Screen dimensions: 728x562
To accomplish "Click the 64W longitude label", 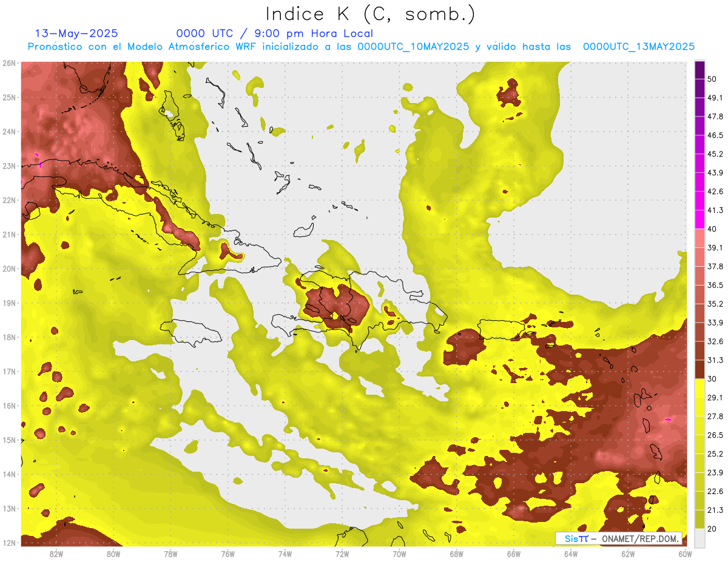I will [571, 554].
